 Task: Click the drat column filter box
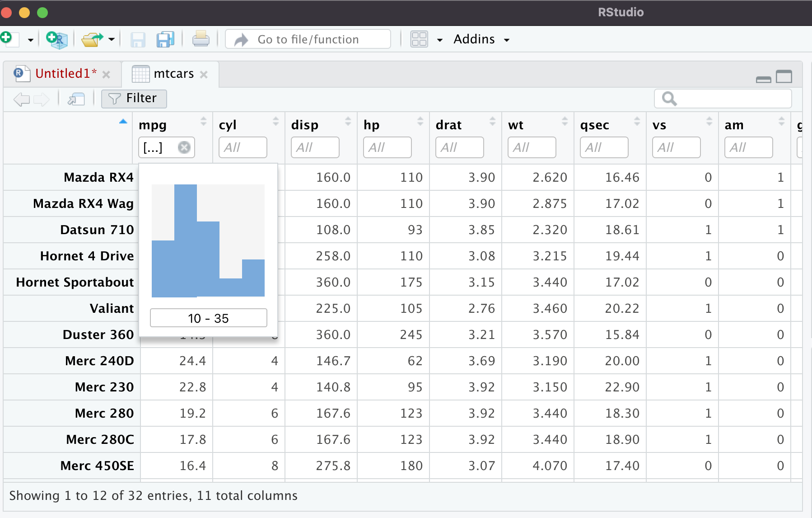tap(460, 147)
